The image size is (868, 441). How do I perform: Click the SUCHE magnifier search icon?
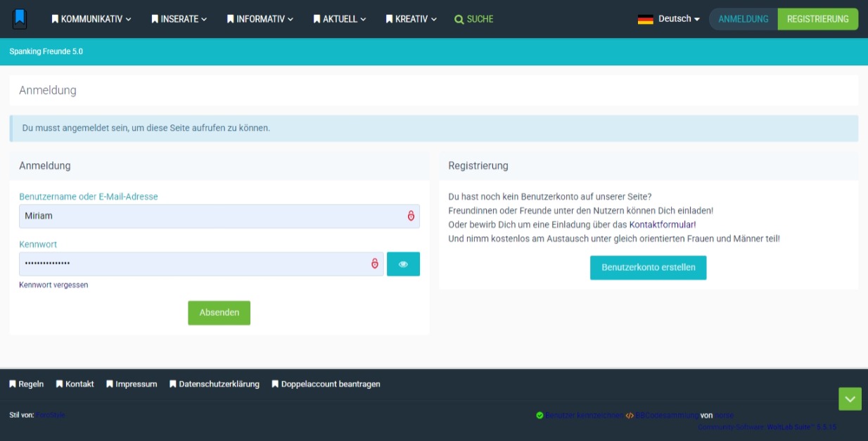pos(459,20)
